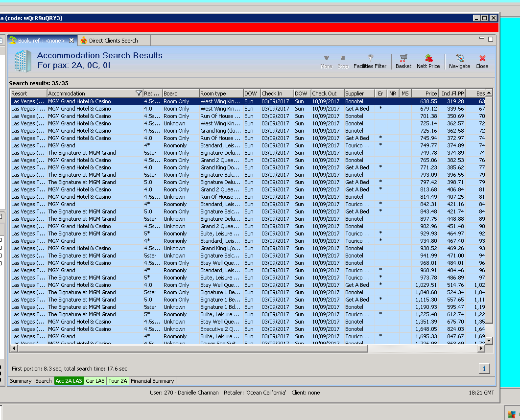Viewport: 520px width, 420px height.
Task: Click the Stop toolbar icon
Action: (343, 62)
